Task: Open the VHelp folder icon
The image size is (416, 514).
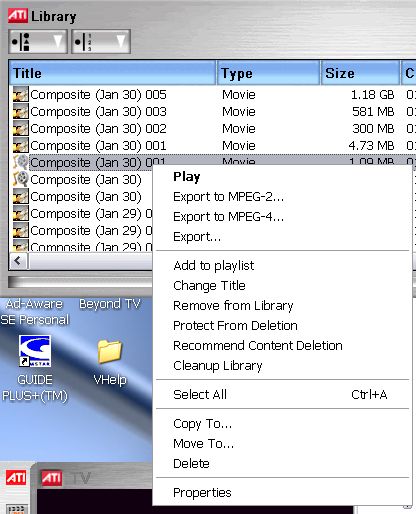Action: tap(110, 351)
